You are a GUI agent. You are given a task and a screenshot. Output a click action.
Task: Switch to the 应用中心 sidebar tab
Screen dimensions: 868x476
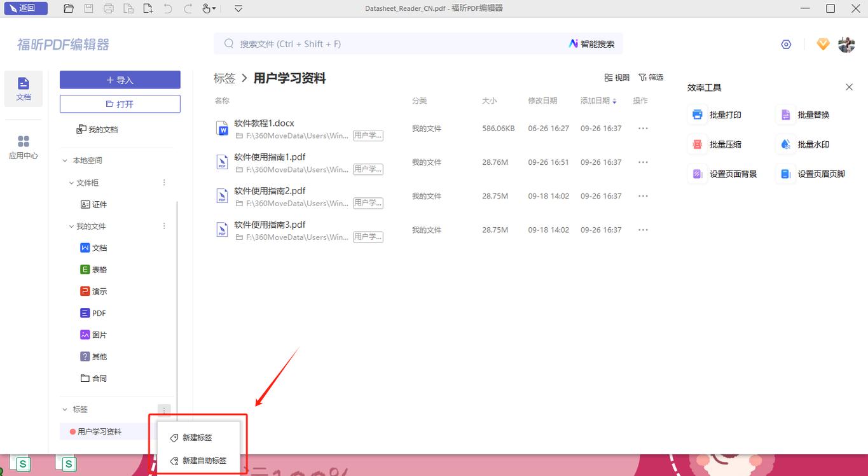(23, 146)
